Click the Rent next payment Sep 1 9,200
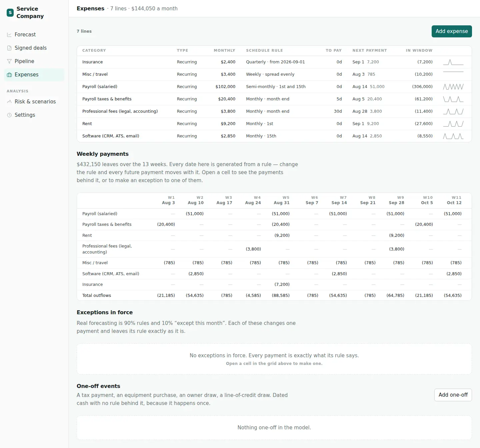 click(x=366, y=124)
